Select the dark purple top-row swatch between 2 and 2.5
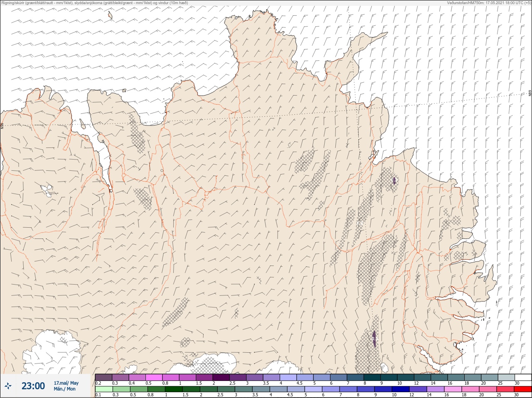The width and height of the screenshot is (532, 398). coord(221,377)
